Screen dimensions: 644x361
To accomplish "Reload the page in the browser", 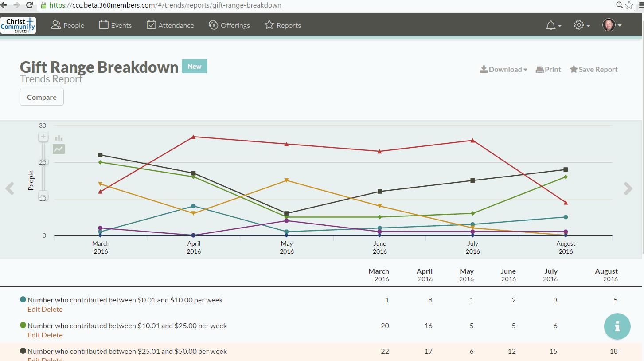I will point(30,5).
